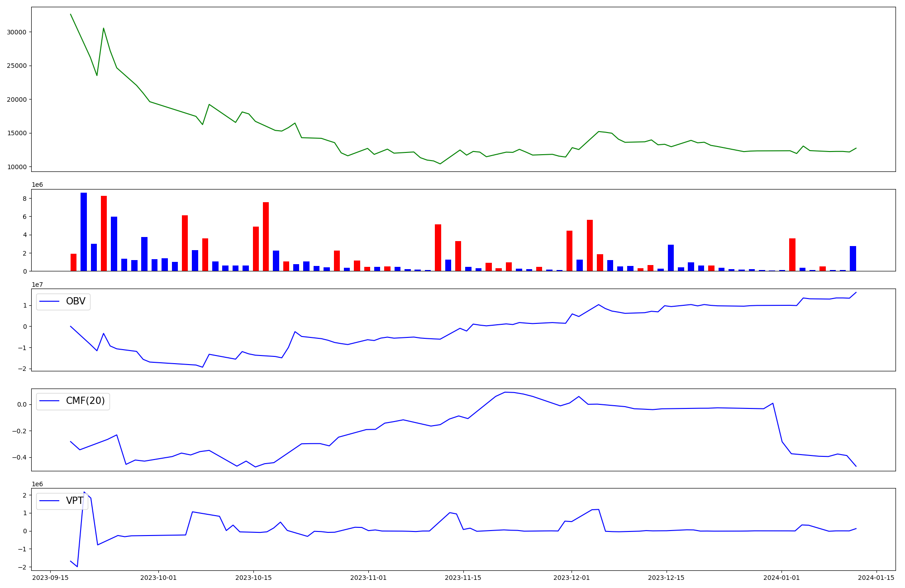Click the 1e7 scale label above OBV chart
The width and height of the screenshot is (905, 588).
click(x=37, y=285)
